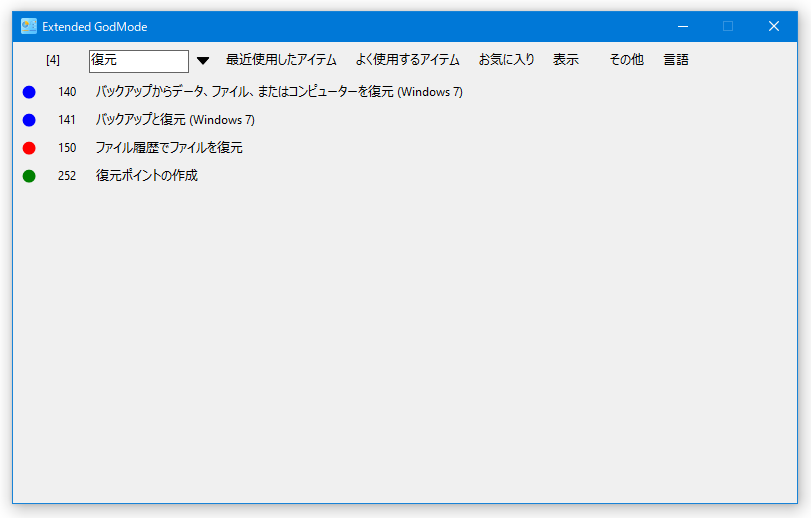The image size is (811, 518).
Task: Click the number 141 in the list
Action: coord(67,120)
